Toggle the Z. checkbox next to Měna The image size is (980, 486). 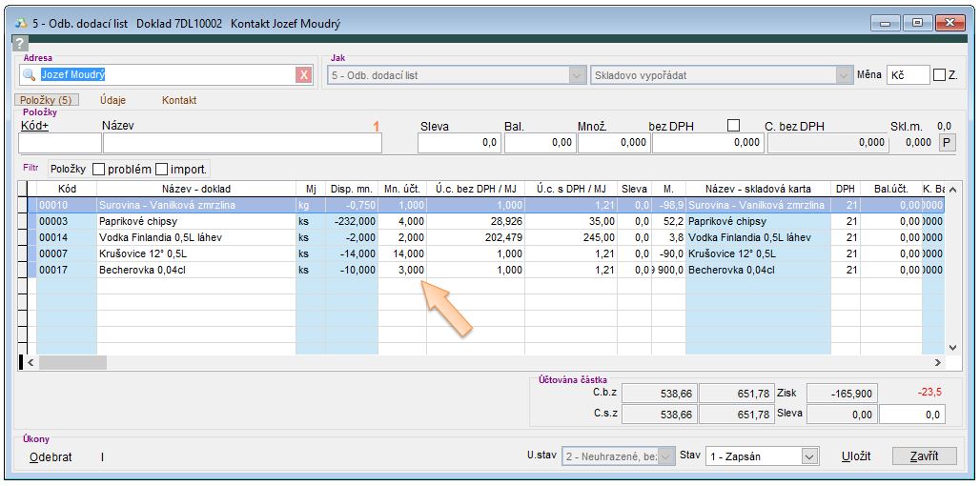(x=940, y=75)
